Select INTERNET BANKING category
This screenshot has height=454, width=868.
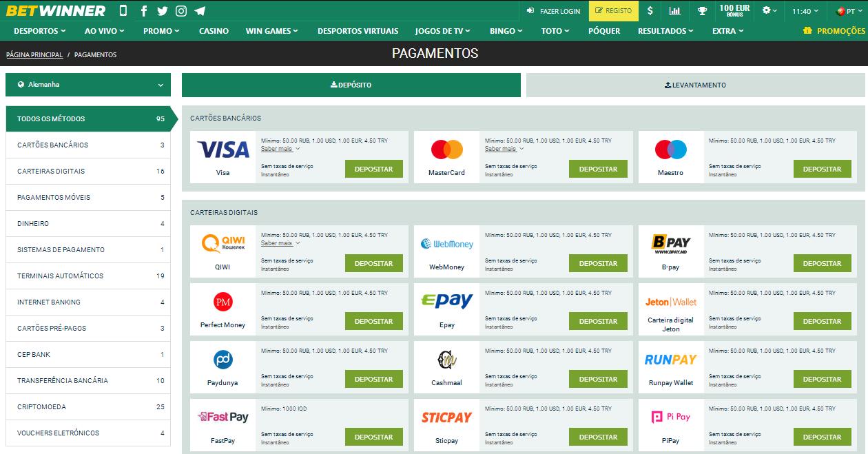coord(88,302)
